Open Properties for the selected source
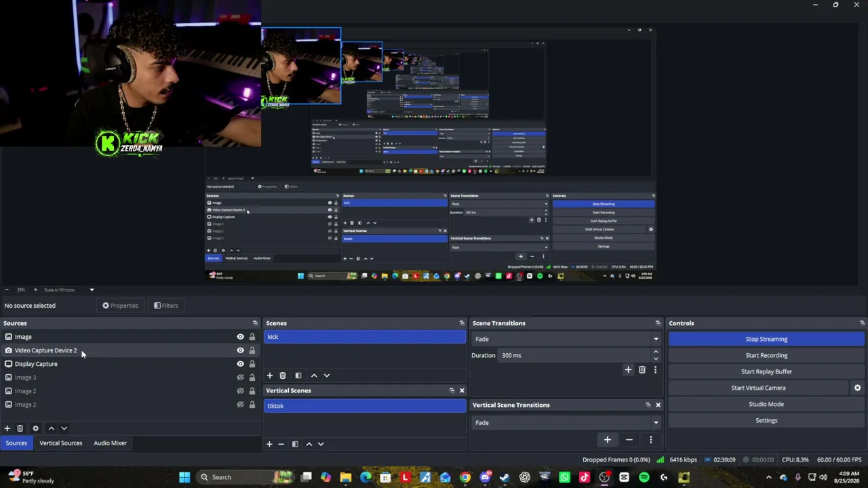 [x=120, y=306]
